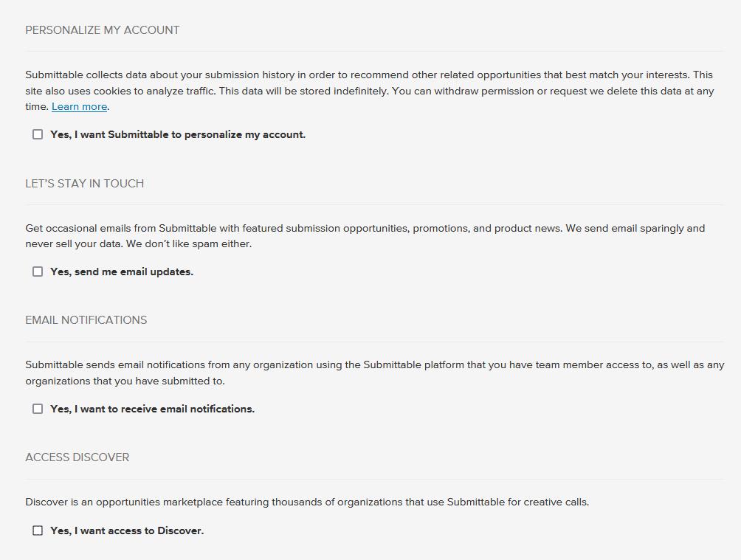Click the PERSONALIZE MY ACCOUNT heading
This screenshot has height=560, width=741.
point(102,30)
